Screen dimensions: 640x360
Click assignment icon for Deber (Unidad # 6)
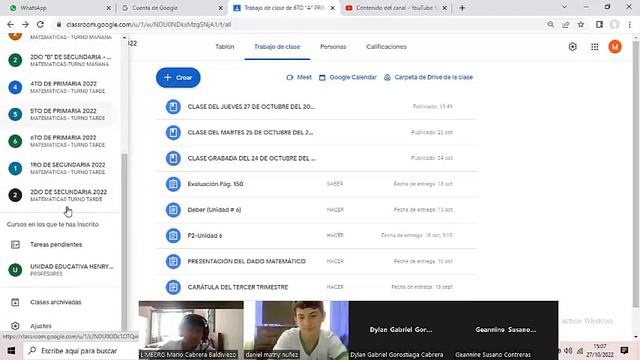tap(173, 210)
